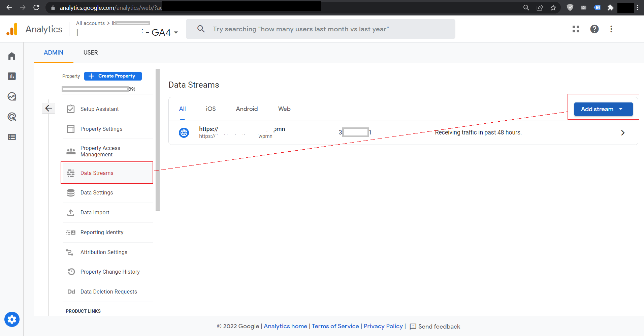The image size is (644, 336).
Task: Open the Explore icon in sidebar
Action: 12,97
